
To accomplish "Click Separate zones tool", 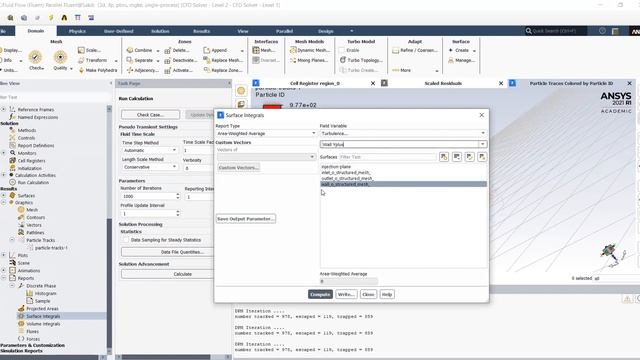I will tap(140, 60).
